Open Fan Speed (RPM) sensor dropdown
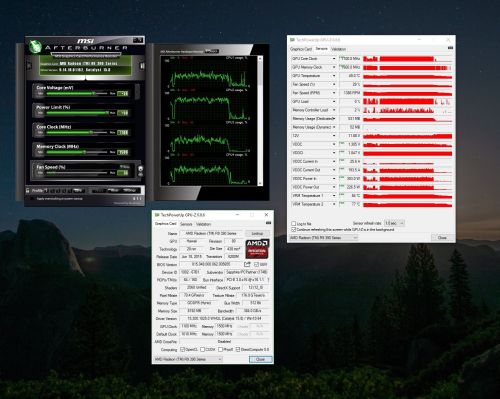This screenshot has width=500, height=399. click(x=334, y=93)
